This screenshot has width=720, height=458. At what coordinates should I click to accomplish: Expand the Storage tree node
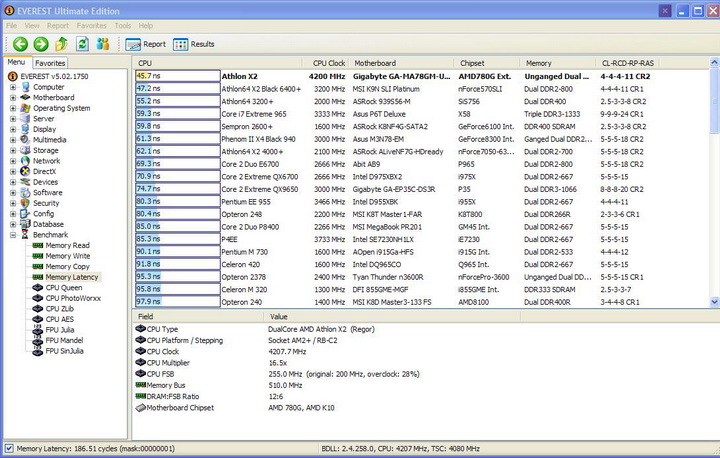click(13, 150)
